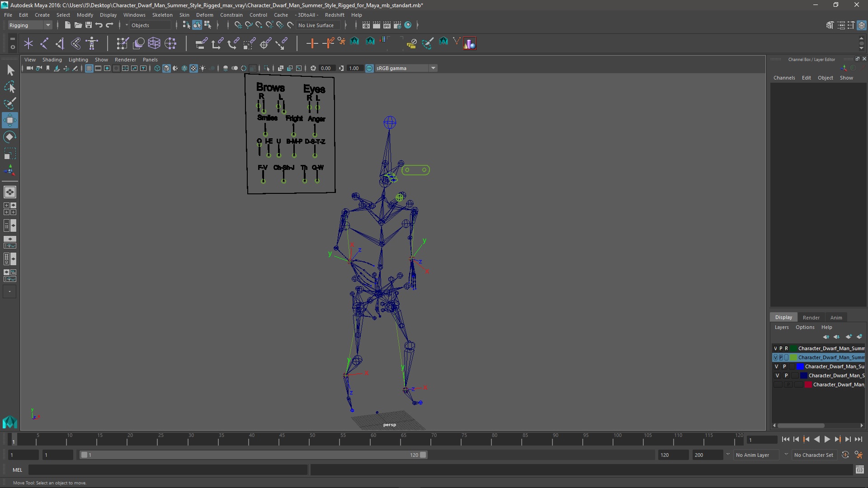Image resolution: width=868 pixels, height=488 pixels.
Task: Go to end of playback range
Action: tap(858, 439)
